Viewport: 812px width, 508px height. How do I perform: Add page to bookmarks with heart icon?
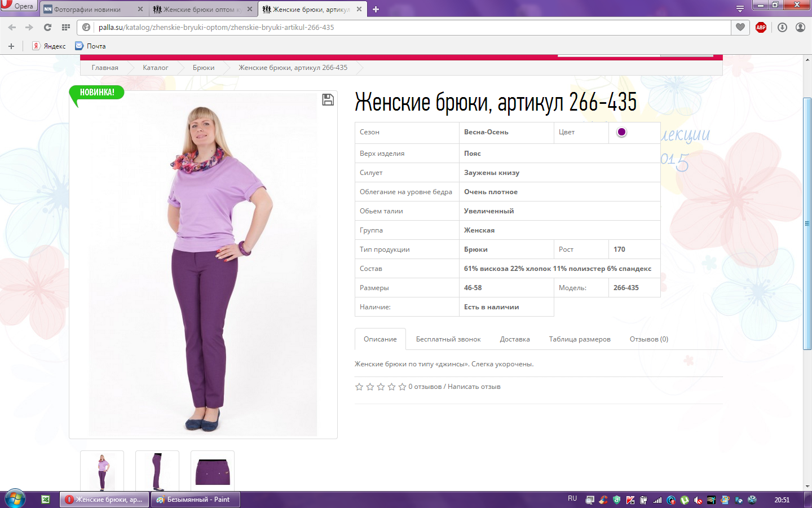(x=740, y=27)
